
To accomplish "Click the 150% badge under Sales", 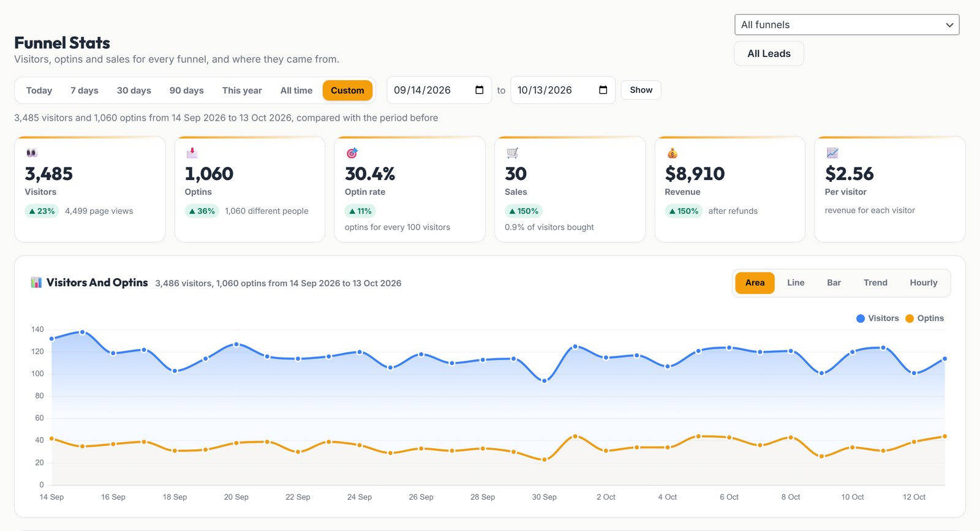I will click(524, 211).
